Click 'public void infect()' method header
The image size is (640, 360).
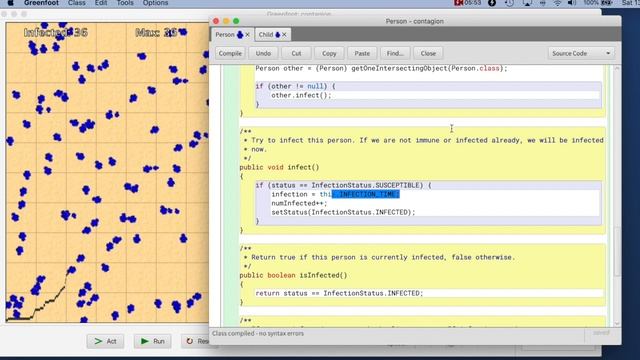(x=279, y=167)
